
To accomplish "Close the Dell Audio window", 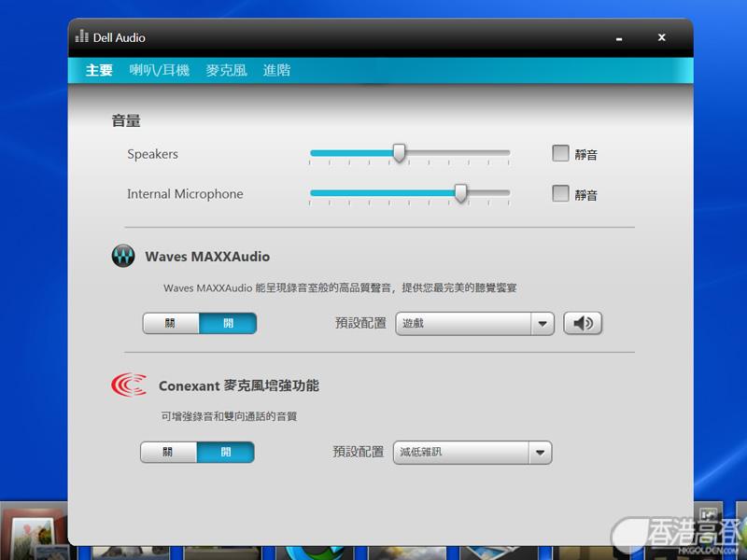I will point(661,37).
